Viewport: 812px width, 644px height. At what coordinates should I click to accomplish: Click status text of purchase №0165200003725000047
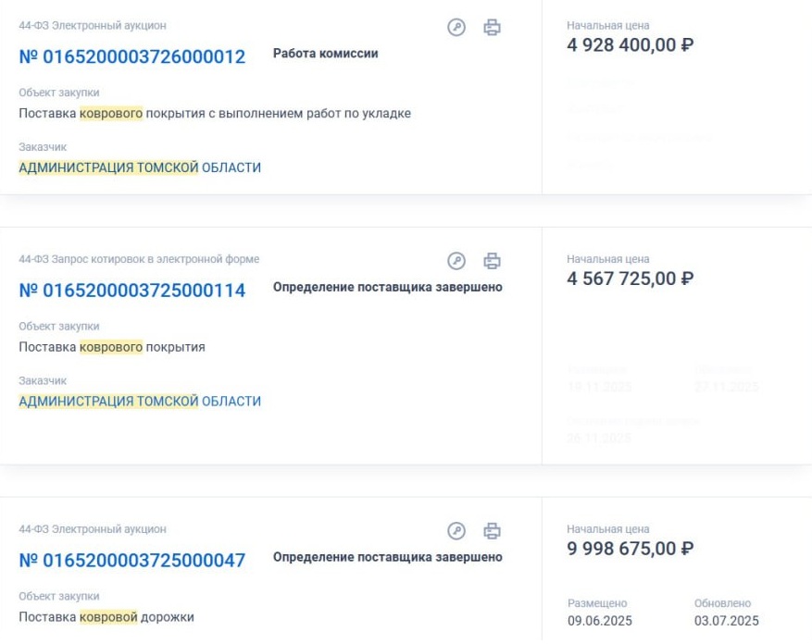(387, 557)
